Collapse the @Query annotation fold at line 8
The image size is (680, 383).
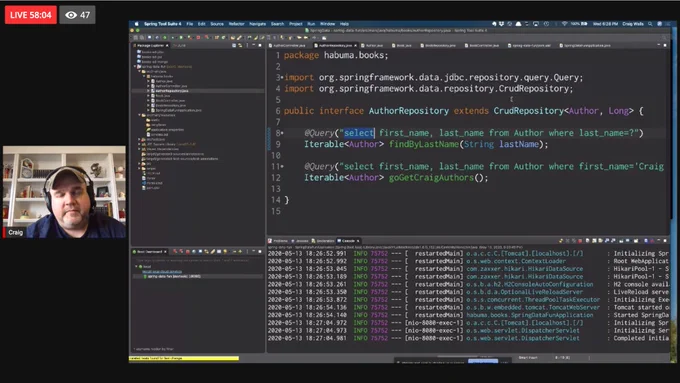click(x=282, y=133)
